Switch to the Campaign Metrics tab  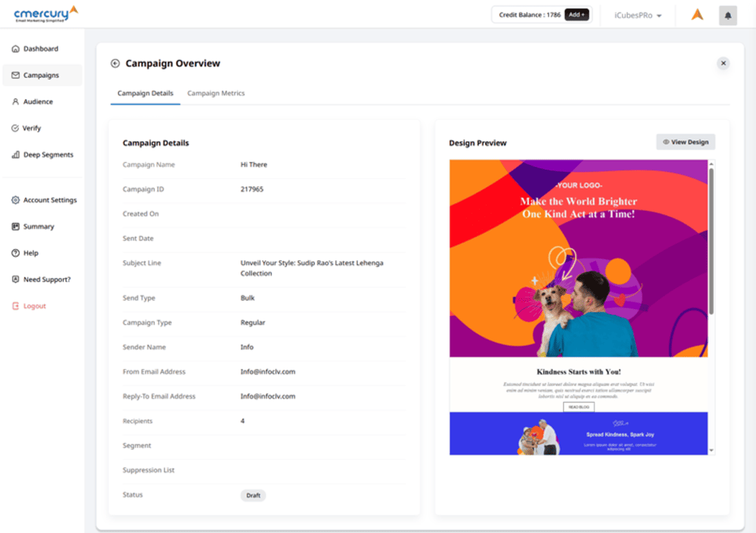[216, 93]
